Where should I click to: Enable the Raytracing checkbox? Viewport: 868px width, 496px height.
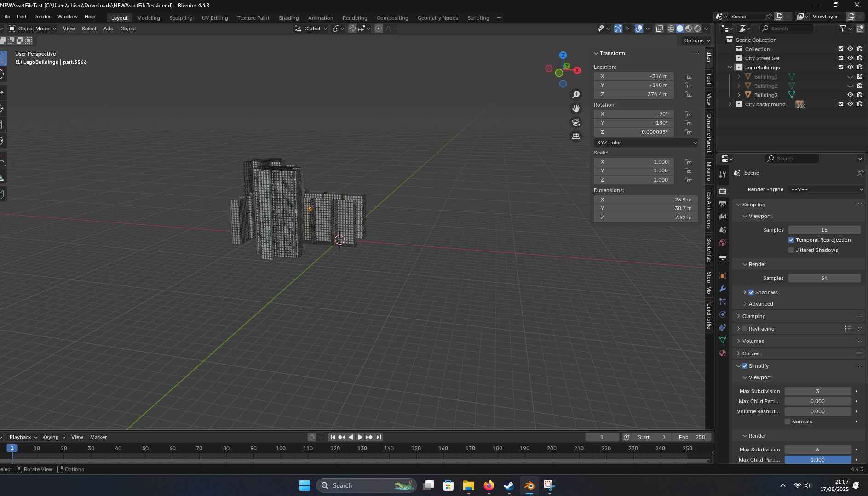click(745, 329)
